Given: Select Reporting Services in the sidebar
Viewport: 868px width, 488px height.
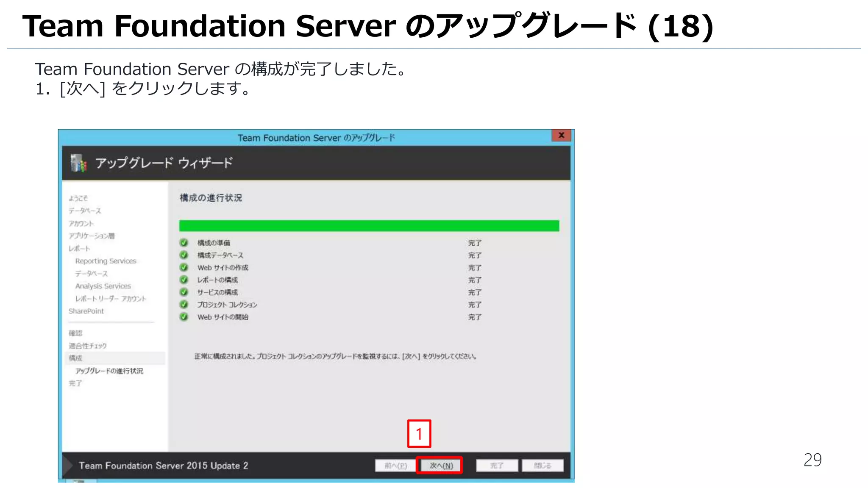Looking at the screenshot, I should [x=106, y=261].
